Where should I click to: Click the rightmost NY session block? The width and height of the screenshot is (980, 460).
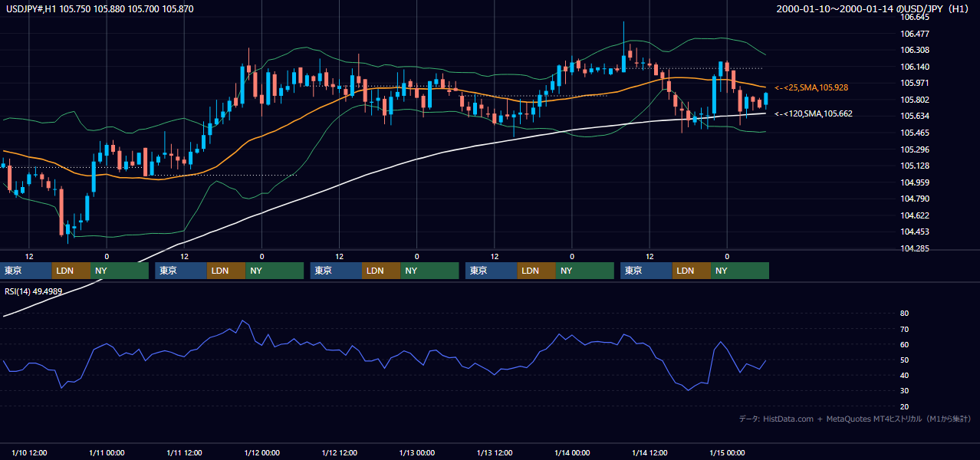(739, 271)
